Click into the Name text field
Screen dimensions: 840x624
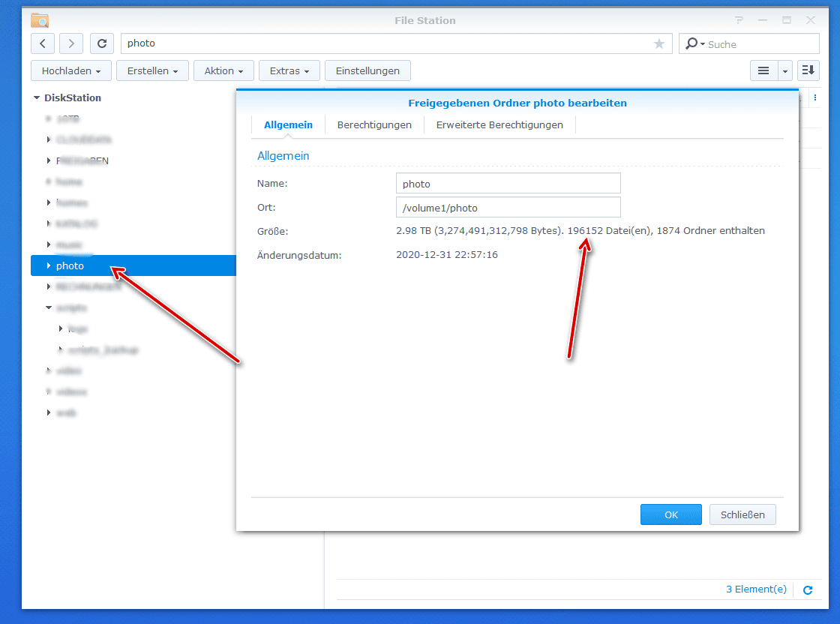[508, 183]
